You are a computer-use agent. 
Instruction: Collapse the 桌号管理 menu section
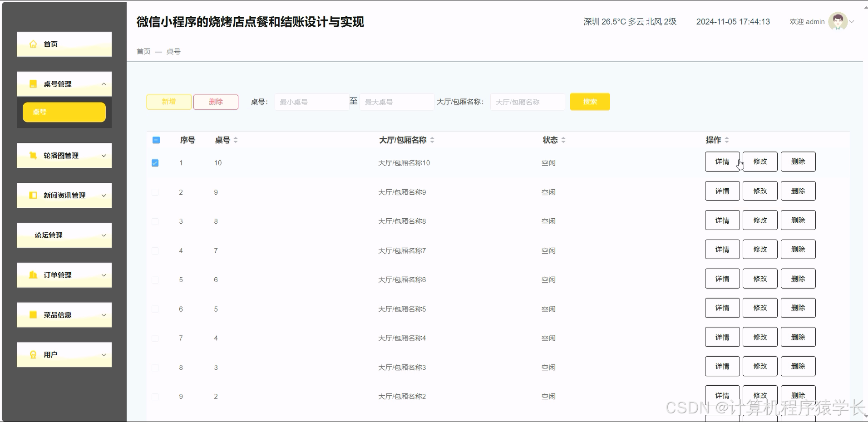pyautogui.click(x=104, y=83)
